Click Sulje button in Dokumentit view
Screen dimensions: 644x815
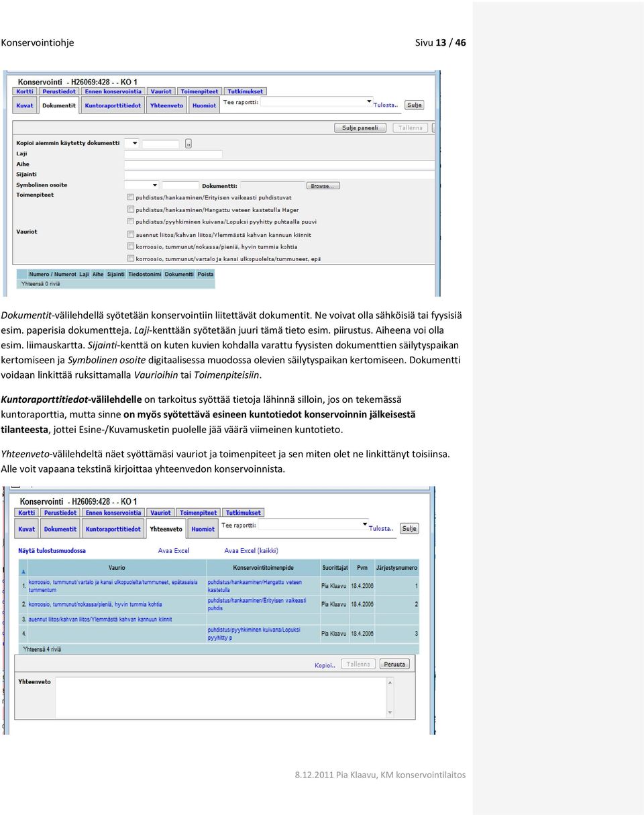pos(415,105)
